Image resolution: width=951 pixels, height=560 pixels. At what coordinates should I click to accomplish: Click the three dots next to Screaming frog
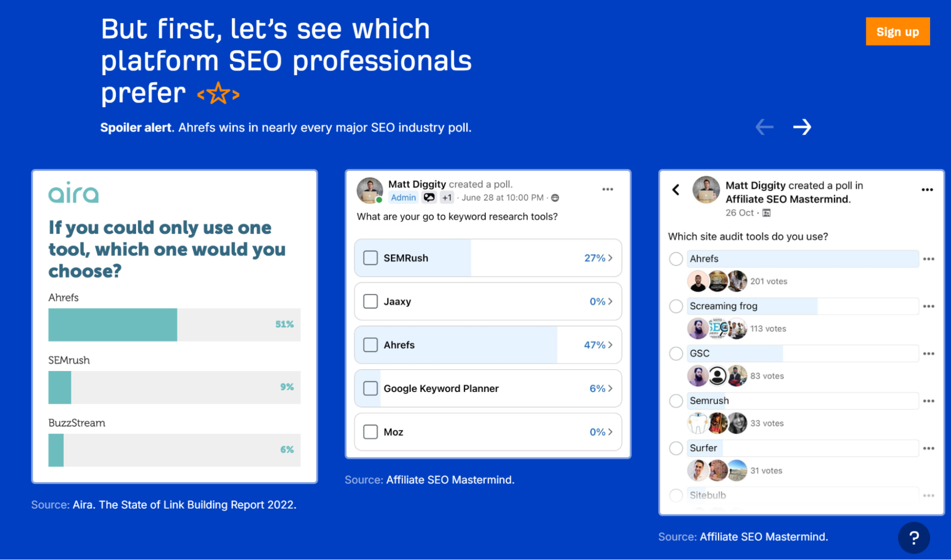tap(928, 306)
